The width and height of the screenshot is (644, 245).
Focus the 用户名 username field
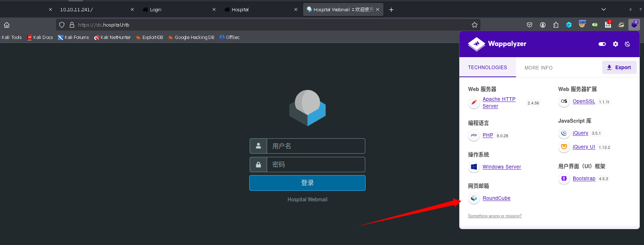(x=315, y=146)
